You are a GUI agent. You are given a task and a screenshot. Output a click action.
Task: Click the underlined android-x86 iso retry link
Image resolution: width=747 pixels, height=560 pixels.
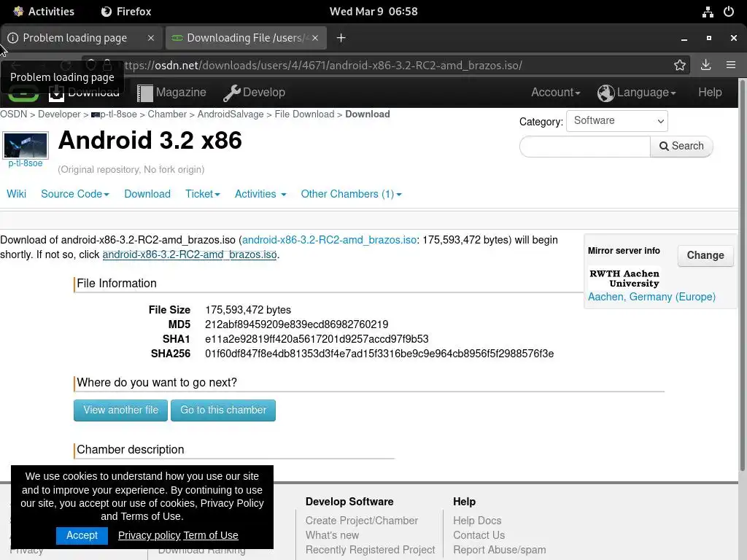(190, 254)
